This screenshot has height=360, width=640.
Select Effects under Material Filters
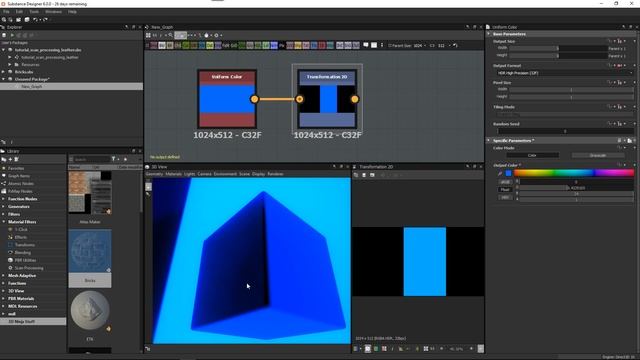tap(21, 237)
